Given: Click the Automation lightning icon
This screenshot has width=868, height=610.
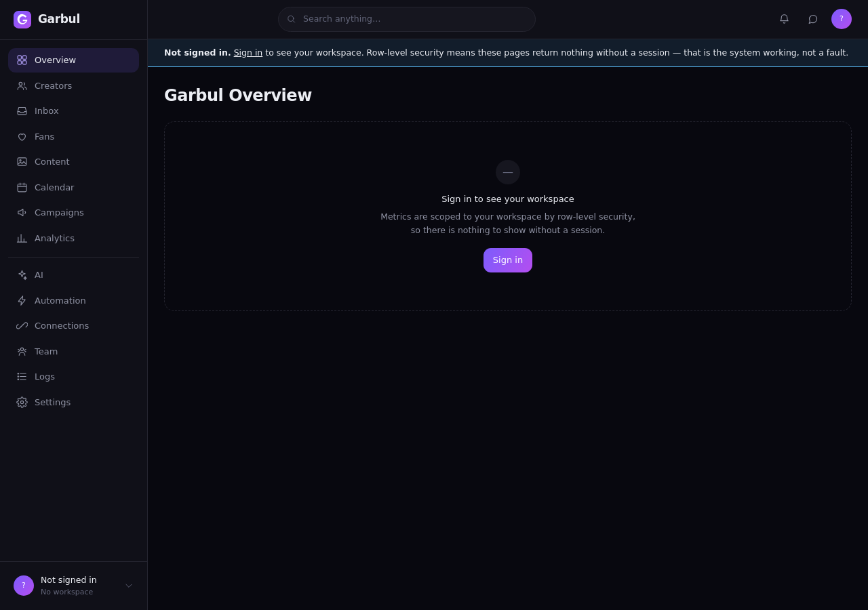Looking at the screenshot, I should pyautogui.click(x=22, y=301).
